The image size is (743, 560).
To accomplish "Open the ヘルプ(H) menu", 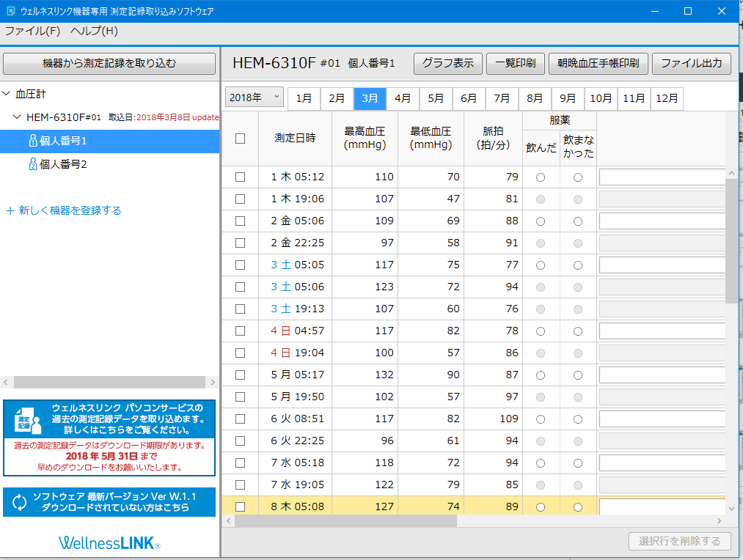I will (x=94, y=32).
